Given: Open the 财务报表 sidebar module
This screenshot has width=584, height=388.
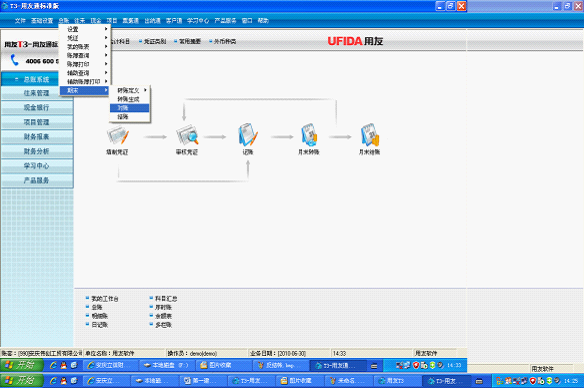Looking at the screenshot, I should (36, 137).
